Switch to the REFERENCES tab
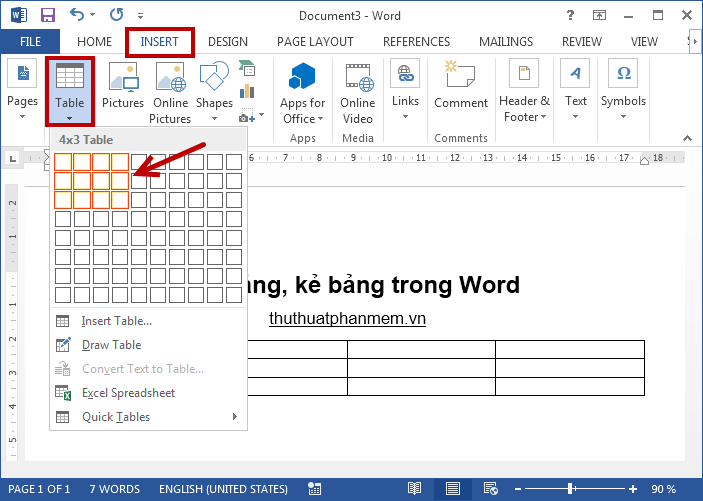Screen dimensions: 703x501 click(416, 42)
